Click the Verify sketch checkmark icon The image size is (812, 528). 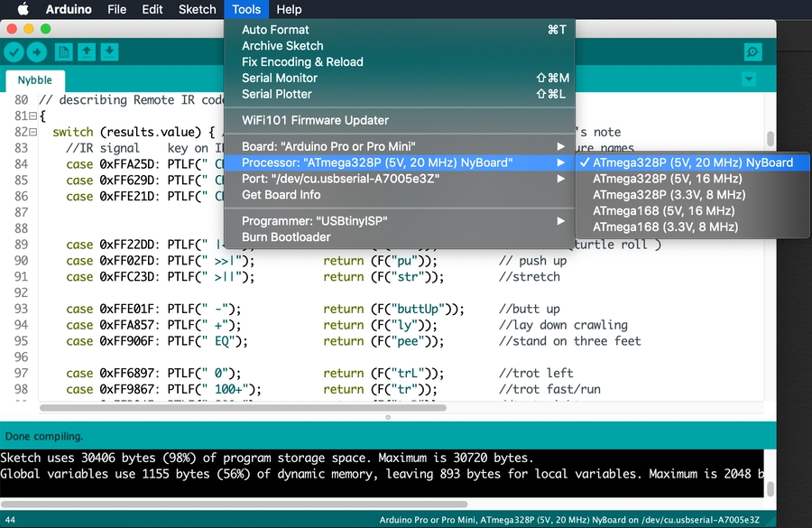14,52
